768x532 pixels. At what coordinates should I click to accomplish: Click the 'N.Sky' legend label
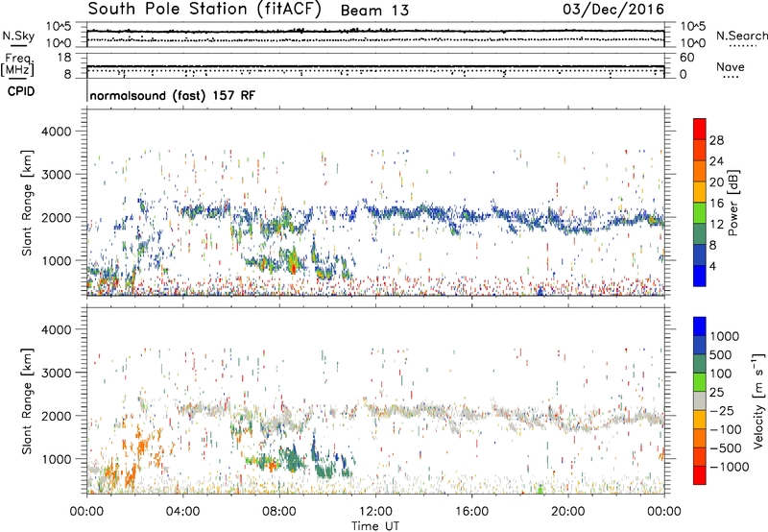pyautogui.click(x=18, y=36)
